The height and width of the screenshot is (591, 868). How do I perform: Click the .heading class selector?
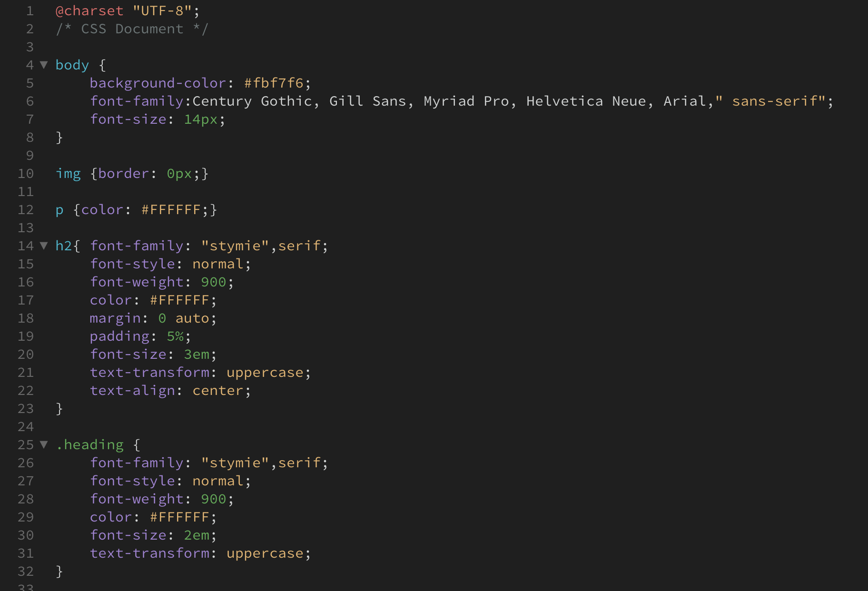pos(89,444)
